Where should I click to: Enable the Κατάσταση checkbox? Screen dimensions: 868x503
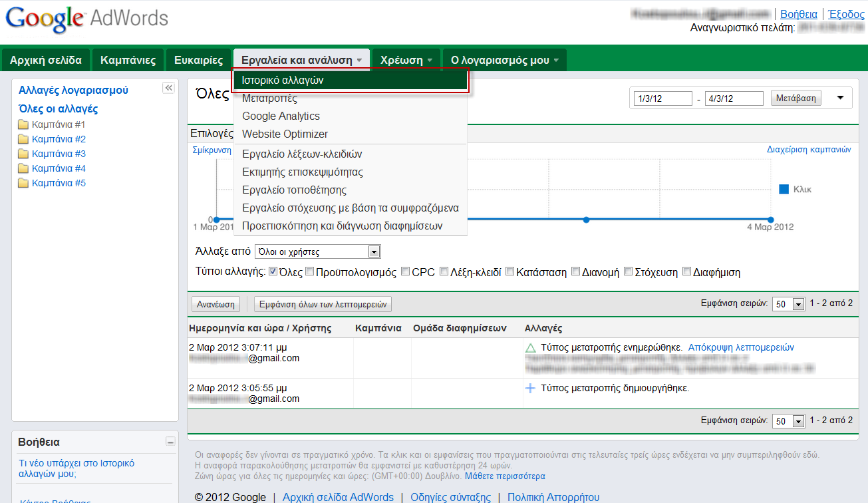pos(509,271)
